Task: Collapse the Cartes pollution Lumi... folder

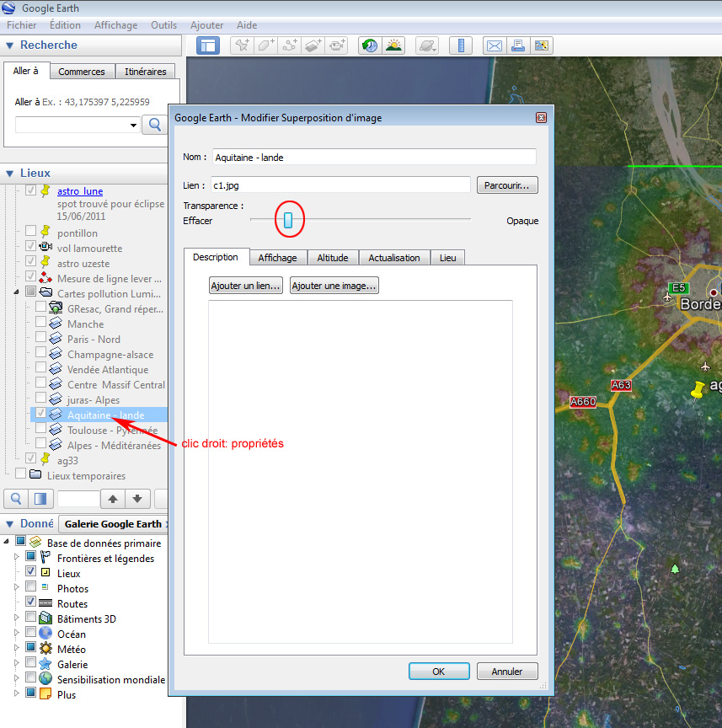Action: point(16,292)
